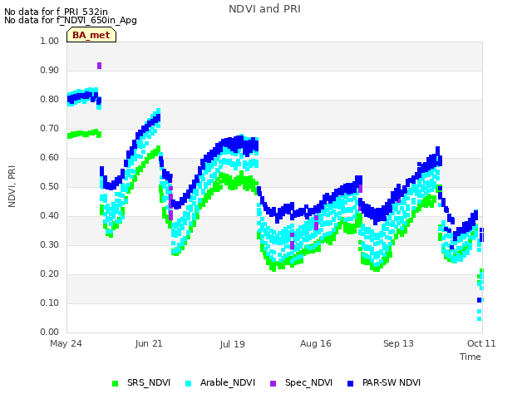Click the 1.00 y-axis tick label
The image size is (532, 399).
click(50, 41)
